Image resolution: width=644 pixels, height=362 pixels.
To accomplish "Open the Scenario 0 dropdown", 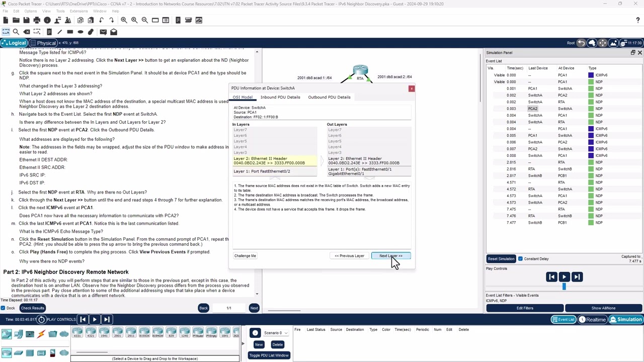I will pos(276,333).
